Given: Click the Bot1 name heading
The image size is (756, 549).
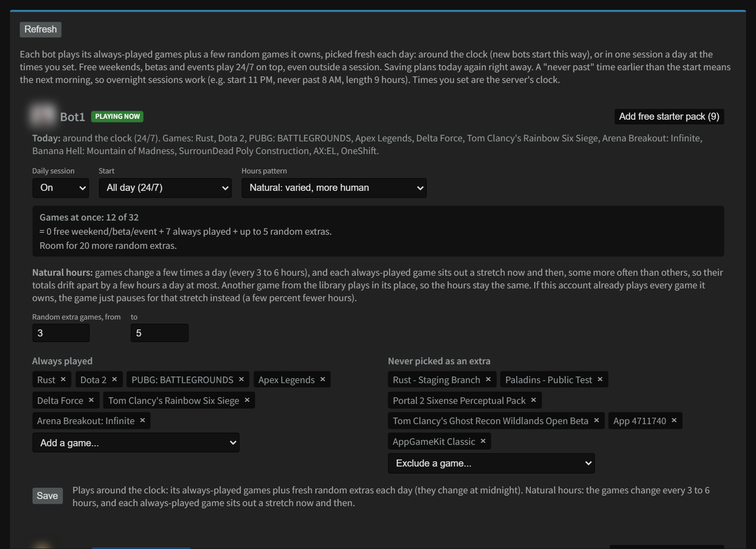Looking at the screenshot, I should 73,117.
